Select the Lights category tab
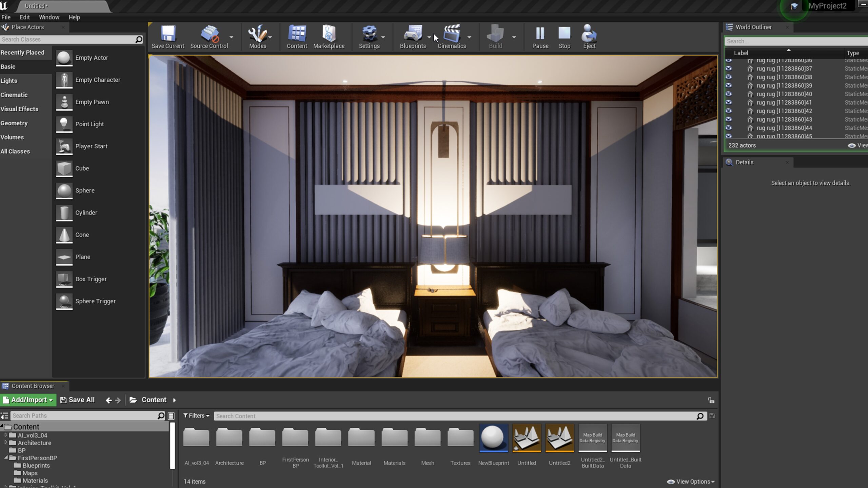 coord(9,81)
